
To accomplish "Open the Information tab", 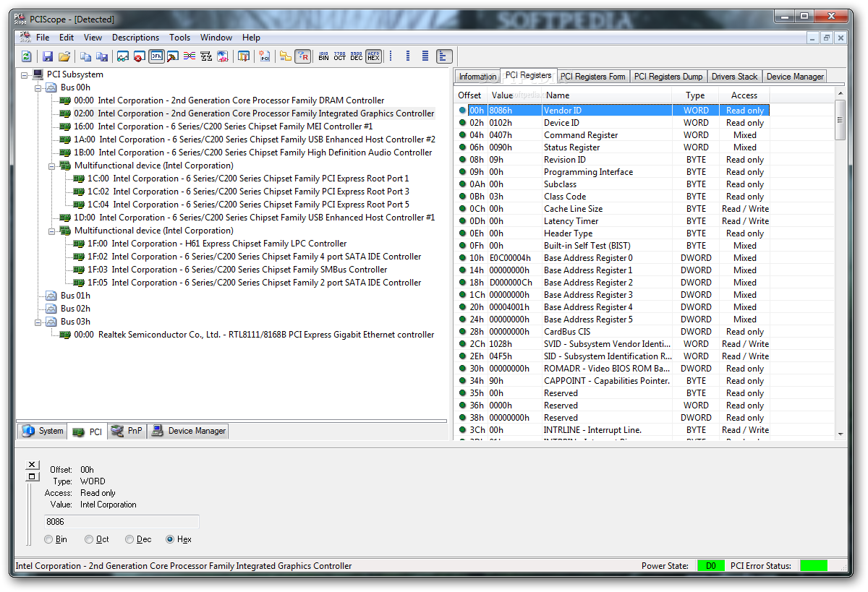I will [x=477, y=77].
